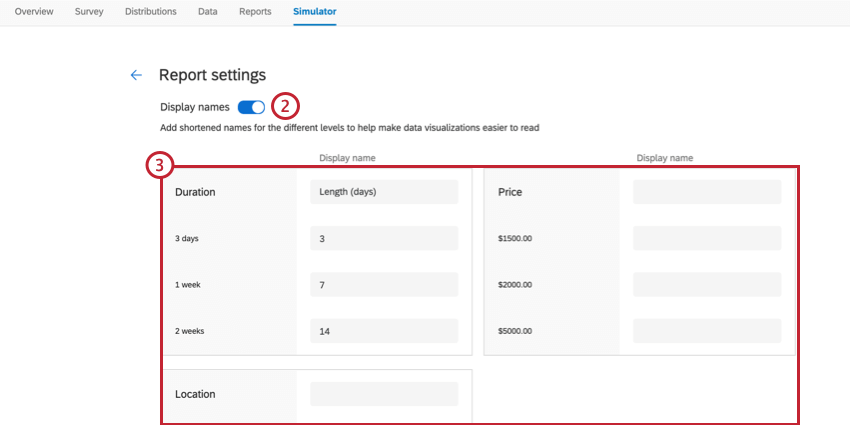Click the Price display name field

point(707,192)
